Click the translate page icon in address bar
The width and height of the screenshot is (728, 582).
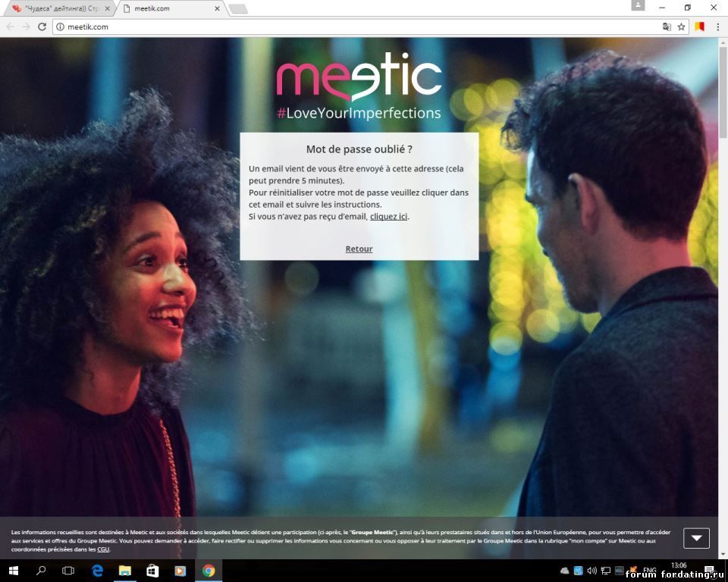[x=667, y=27]
